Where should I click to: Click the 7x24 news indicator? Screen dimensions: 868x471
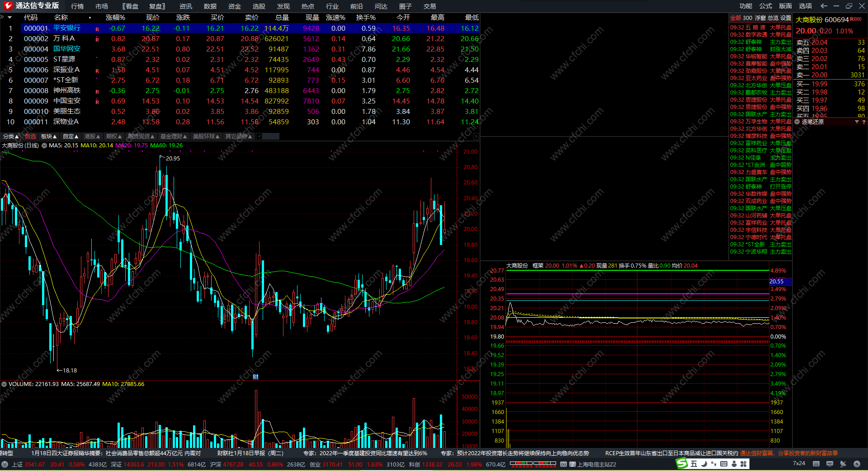(799, 463)
